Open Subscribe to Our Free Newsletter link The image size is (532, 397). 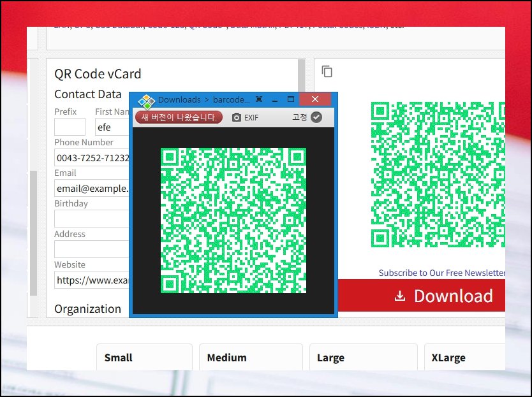click(x=442, y=273)
